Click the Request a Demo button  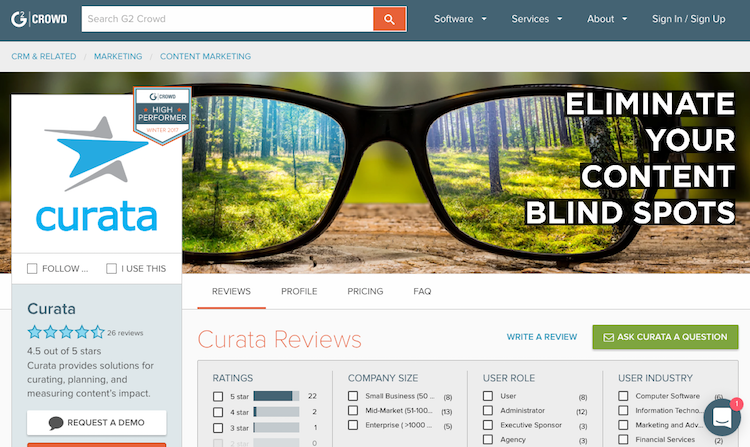pyautogui.click(x=97, y=423)
